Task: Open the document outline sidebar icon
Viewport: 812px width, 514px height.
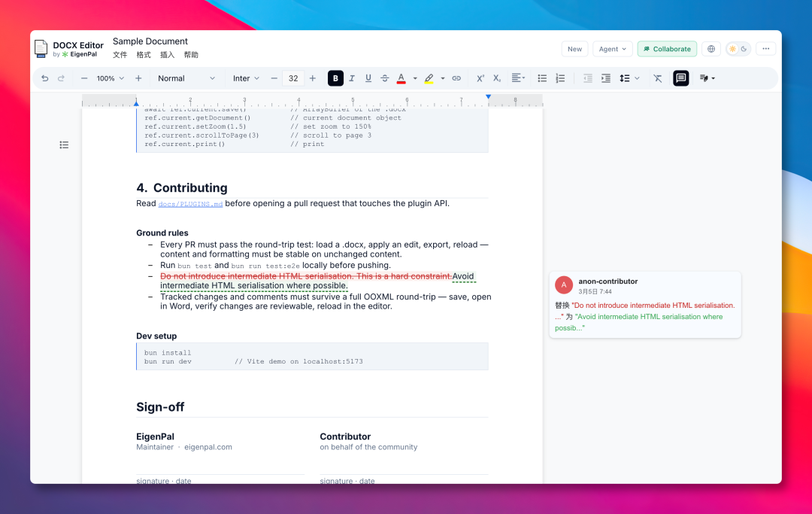Action: click(64, 144)
